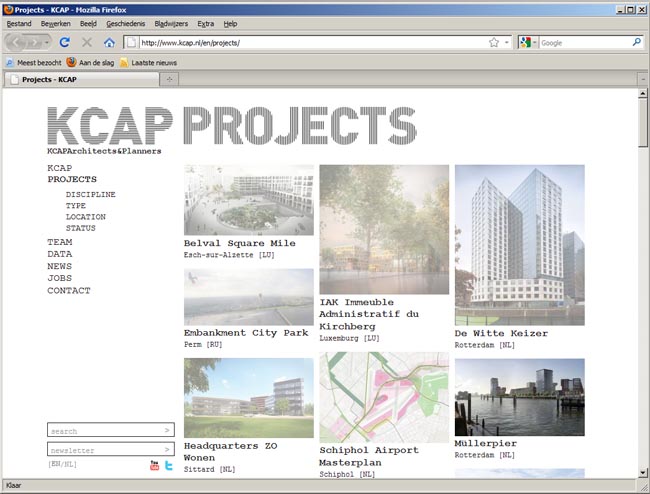Open the Bladwijzers menu

pyautogui.click(x=171, y=24)
